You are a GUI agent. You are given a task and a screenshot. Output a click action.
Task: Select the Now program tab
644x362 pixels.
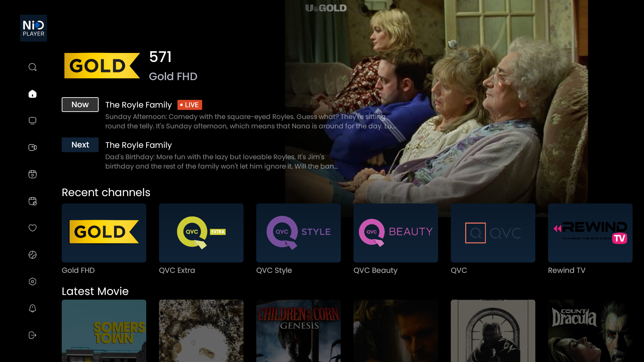pyautogui.click(x=80, y=105)
